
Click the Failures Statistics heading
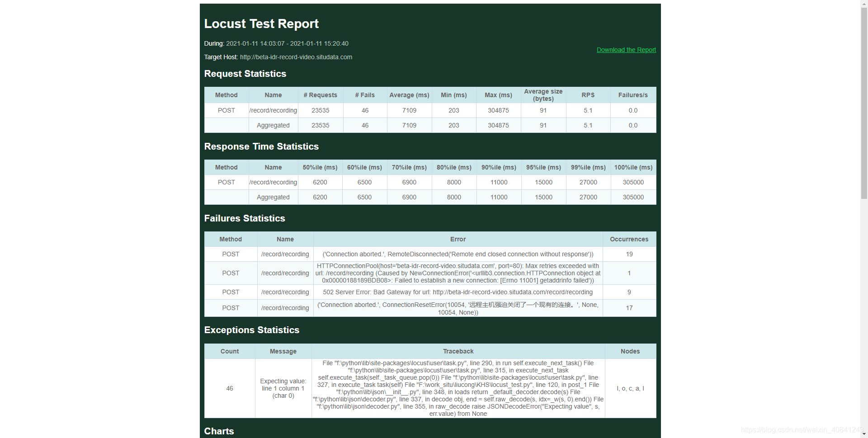point(245,218)
